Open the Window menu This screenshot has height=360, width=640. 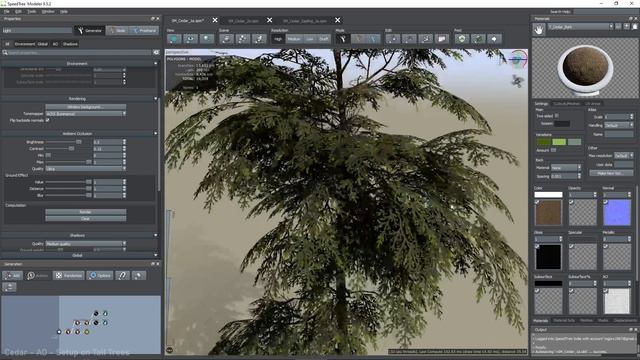click(48, 11)
